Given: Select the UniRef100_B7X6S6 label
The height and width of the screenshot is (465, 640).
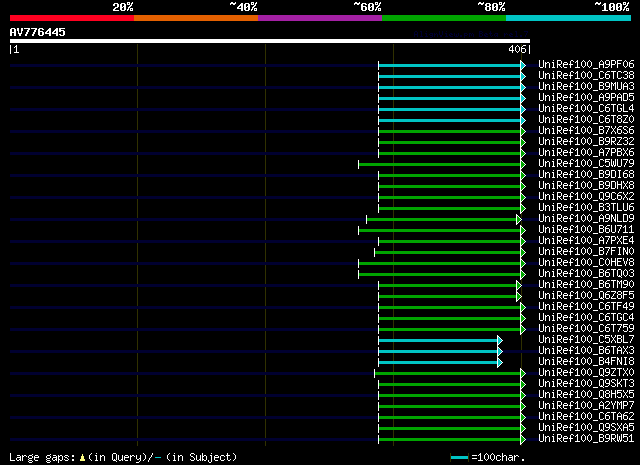Looking at the screenshot, I should (x=586, y=130).
